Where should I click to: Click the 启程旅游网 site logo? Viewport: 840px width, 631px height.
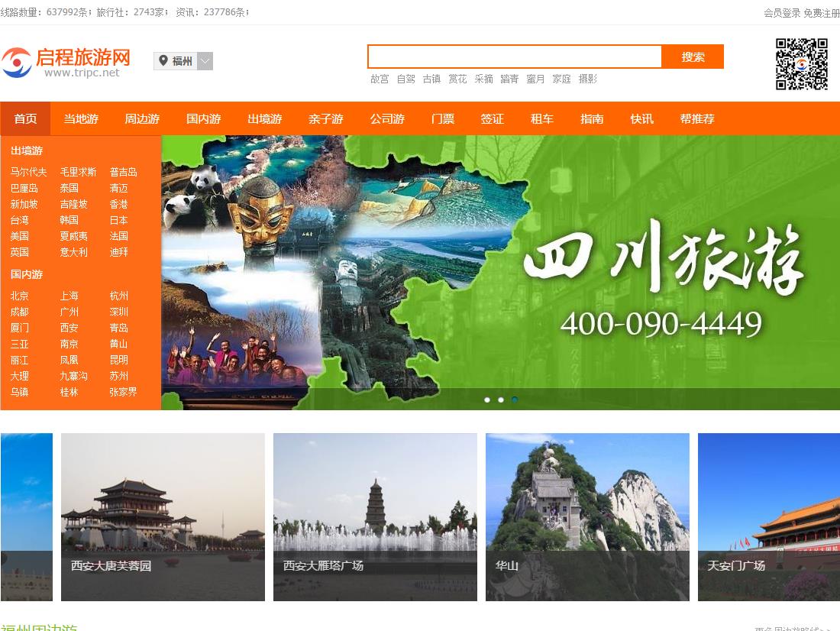pyautogui.click(x=66, y=62)
